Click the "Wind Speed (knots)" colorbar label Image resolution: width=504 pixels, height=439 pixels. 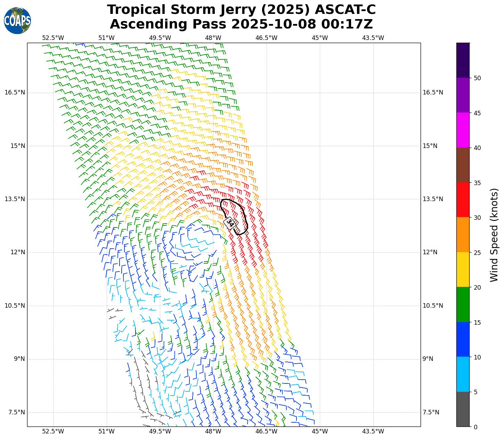(x=494, y=235)
